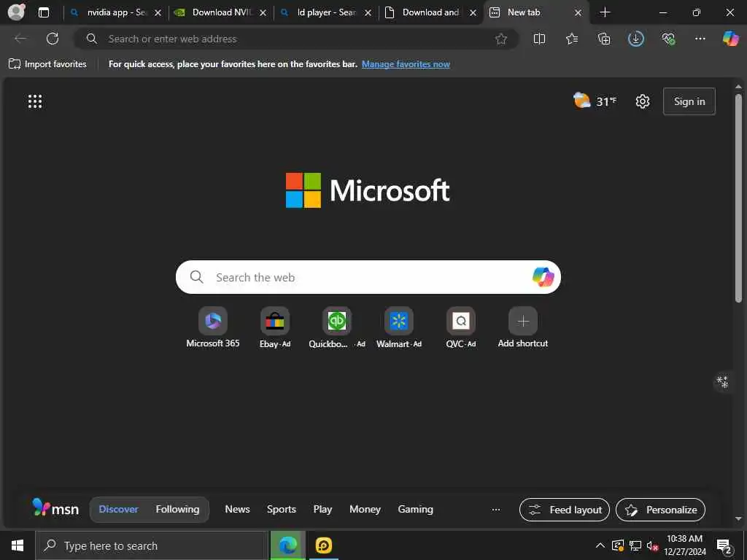The width and height of the screenshot is (747, 560).
Task: Open the Play feed category
Action: (322, 509)
